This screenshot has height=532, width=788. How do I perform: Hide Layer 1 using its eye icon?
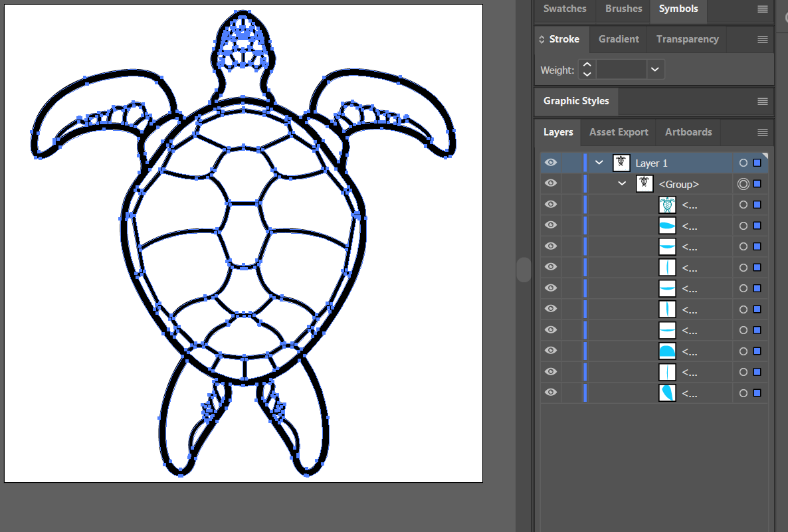pos(551,163)
